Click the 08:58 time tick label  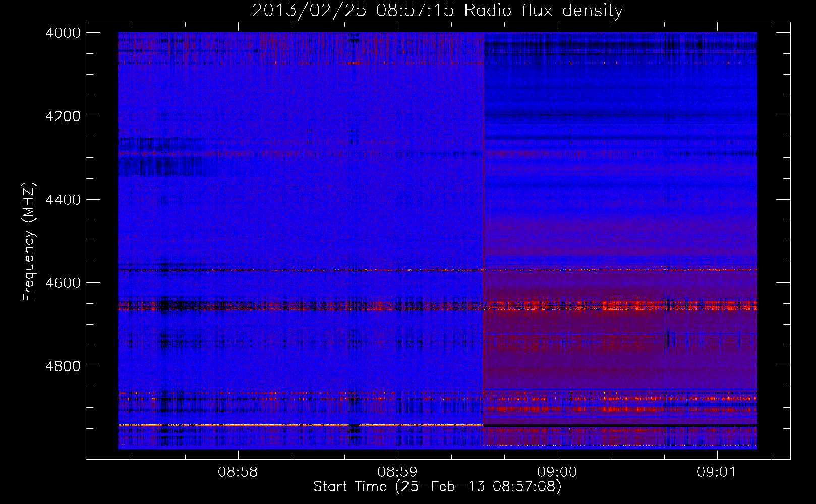click(x=238, y=472)
